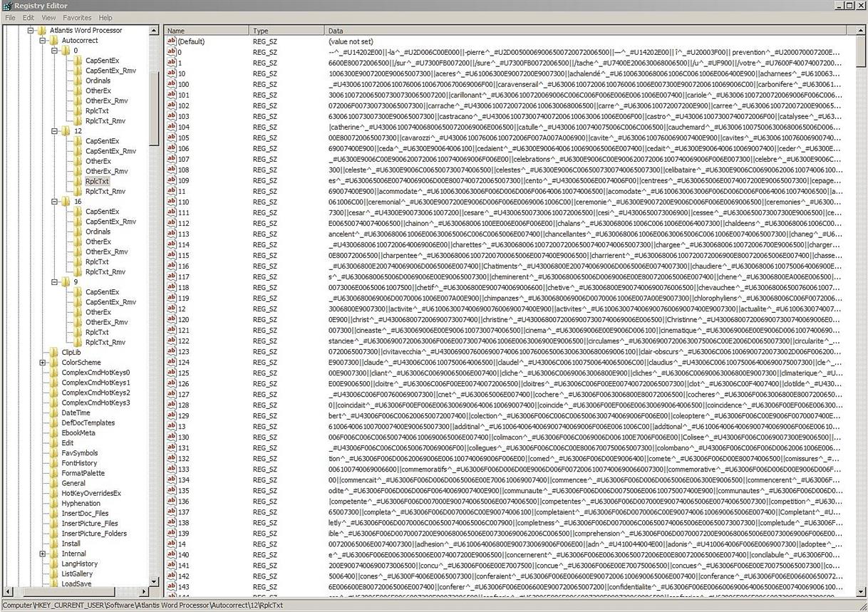Open the View menu
The width and height of the screenshot is (868, 612).
click(x=48, y=17)
